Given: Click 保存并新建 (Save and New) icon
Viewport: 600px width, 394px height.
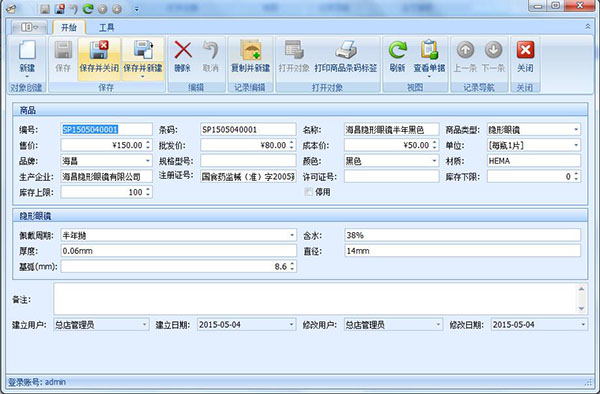Looking at the screenshot, I should [143, 51].
